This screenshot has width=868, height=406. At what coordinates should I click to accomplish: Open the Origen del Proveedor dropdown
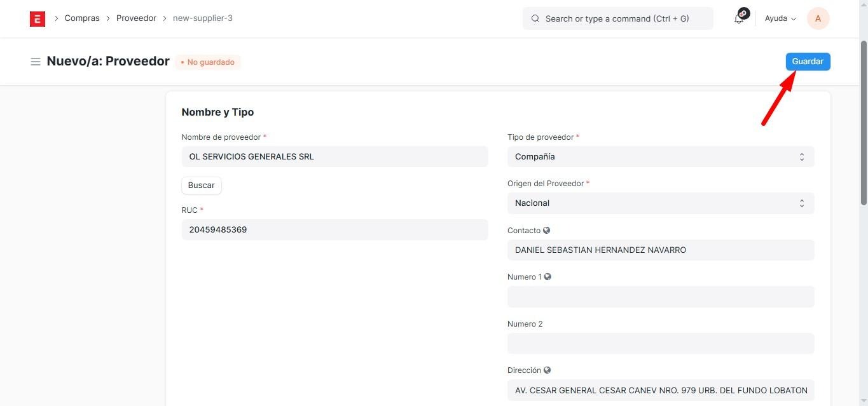coord(660,203)
